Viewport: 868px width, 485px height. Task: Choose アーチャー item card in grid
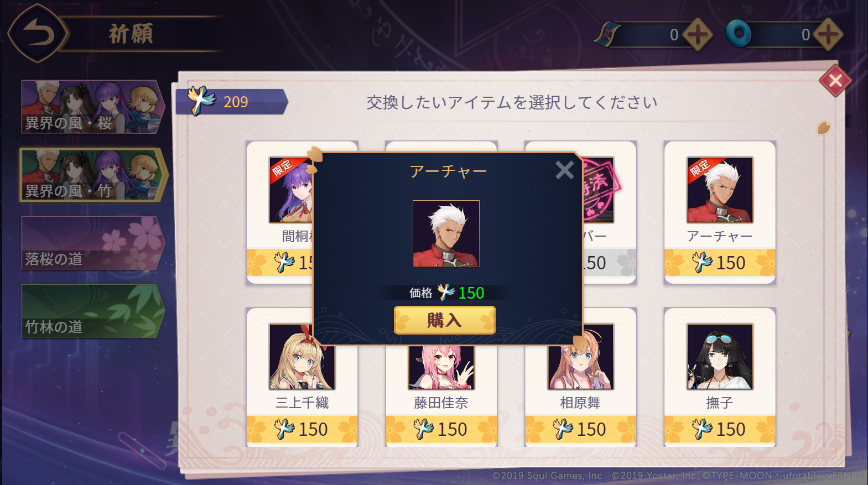(720, 212)
